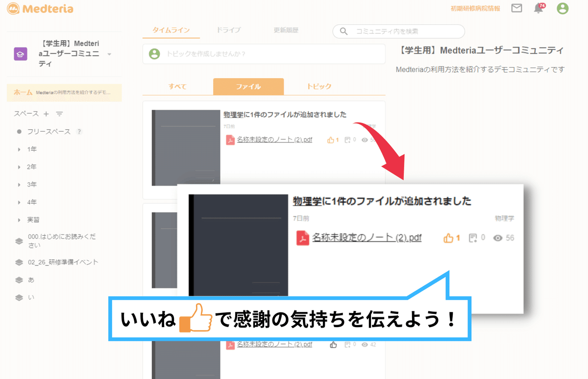
Task: Switch to 更新履歴 tab
Action: tap(286, 30)
